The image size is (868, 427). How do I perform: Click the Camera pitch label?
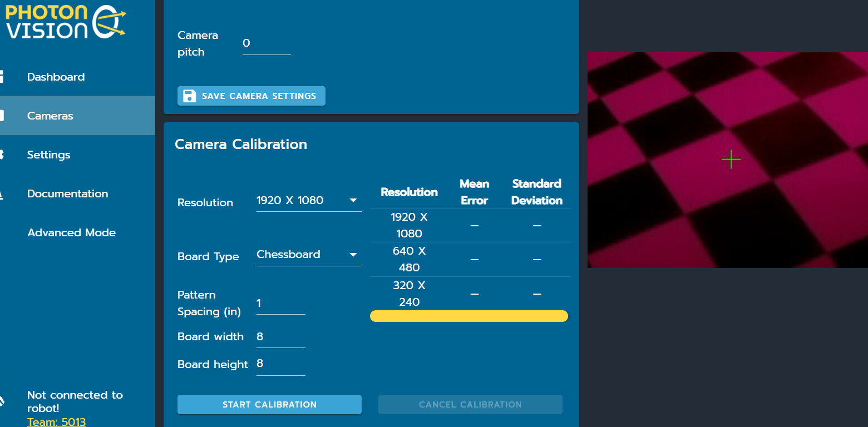[198, 43]
